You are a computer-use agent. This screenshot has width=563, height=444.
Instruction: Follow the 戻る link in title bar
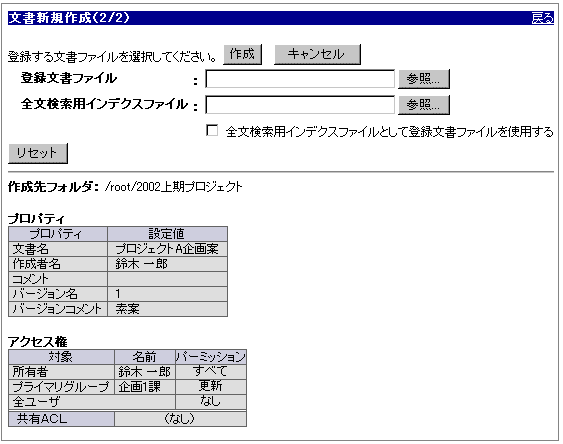tap(542, 18)
